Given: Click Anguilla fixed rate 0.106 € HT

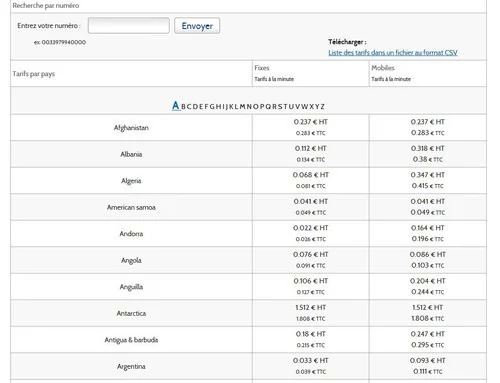Looking at the screenshot, I should click(310, 281).
